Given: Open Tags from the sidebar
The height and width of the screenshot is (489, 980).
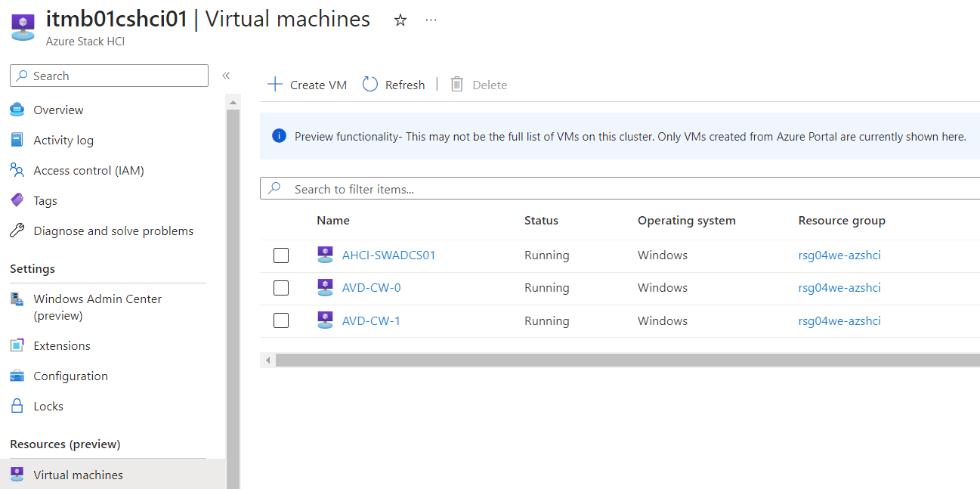Looking at the screenshot, I should 45,201.
